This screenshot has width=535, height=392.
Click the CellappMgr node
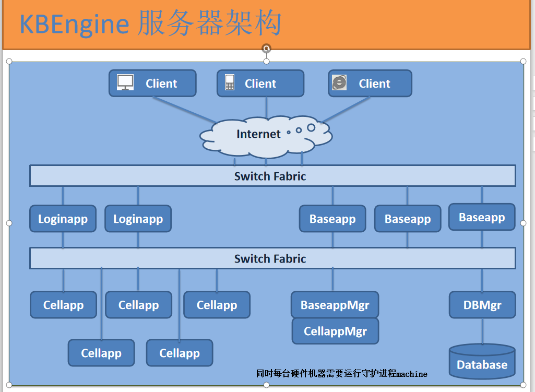335,330
